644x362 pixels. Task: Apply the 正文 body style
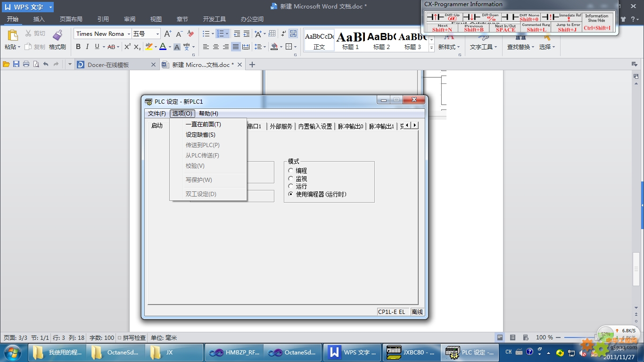pos(319,41)
